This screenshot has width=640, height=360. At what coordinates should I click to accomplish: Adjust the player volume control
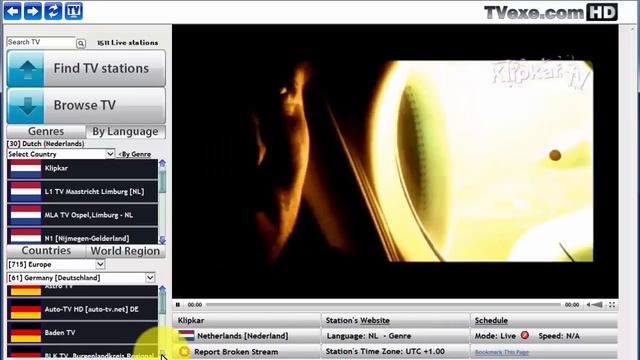(595, 304)
